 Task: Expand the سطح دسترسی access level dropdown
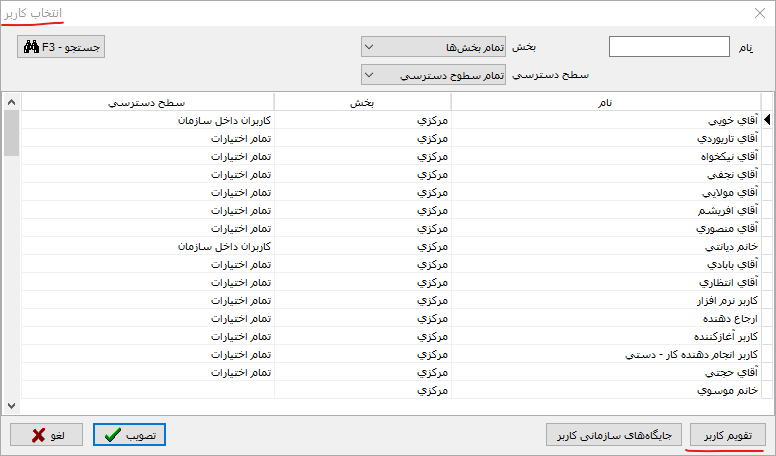click(x=433, y=75)
